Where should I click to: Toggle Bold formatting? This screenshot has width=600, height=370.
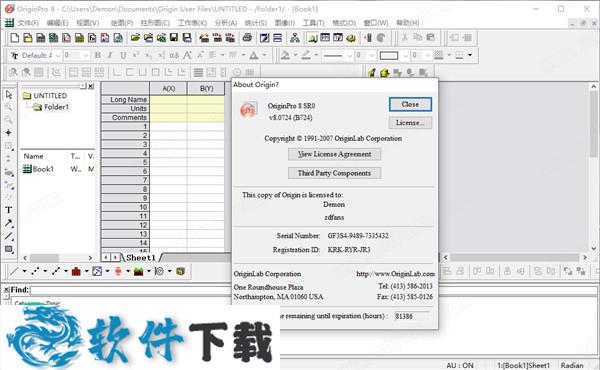[98, 55]
